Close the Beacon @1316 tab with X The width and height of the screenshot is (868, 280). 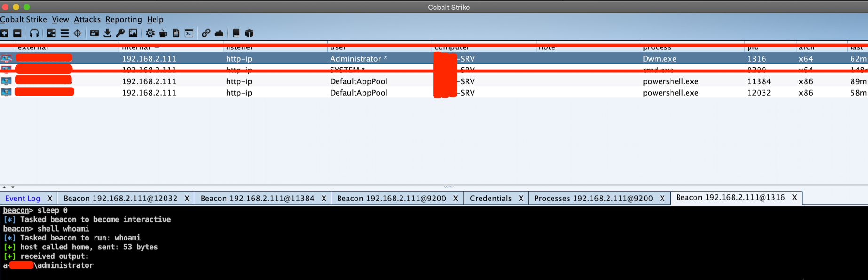coord(794,198)
